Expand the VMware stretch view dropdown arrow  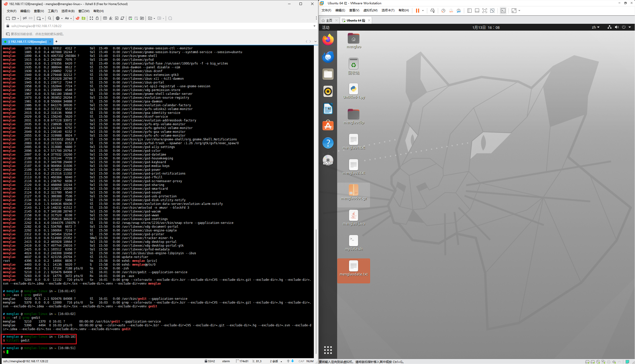click(x=519, y=11)
